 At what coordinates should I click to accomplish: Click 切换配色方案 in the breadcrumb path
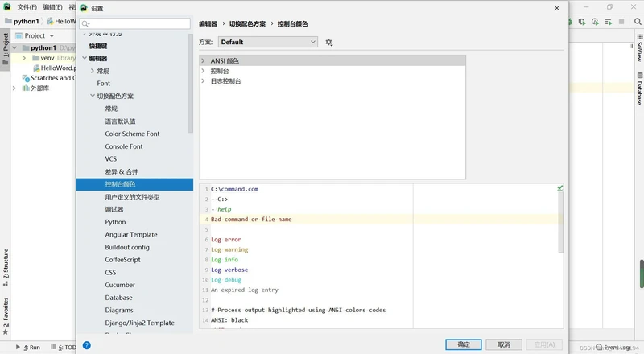(x=247, y=24)
